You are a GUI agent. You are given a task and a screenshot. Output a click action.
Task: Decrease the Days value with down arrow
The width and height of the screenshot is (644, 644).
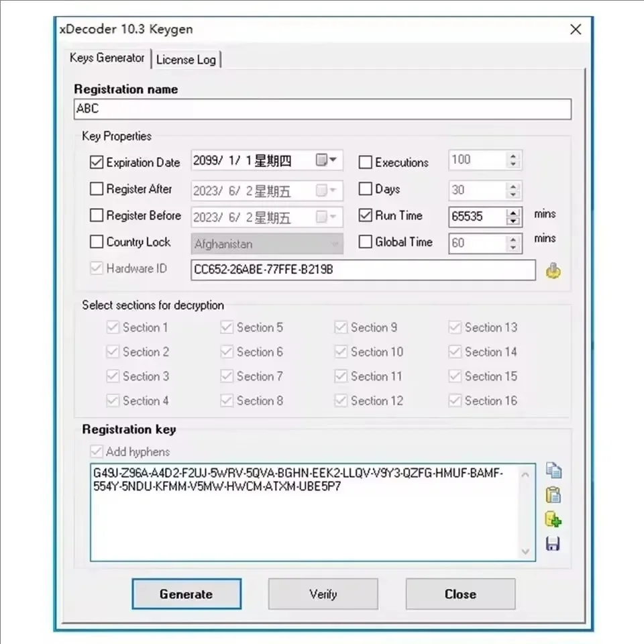tap(513, 195)
